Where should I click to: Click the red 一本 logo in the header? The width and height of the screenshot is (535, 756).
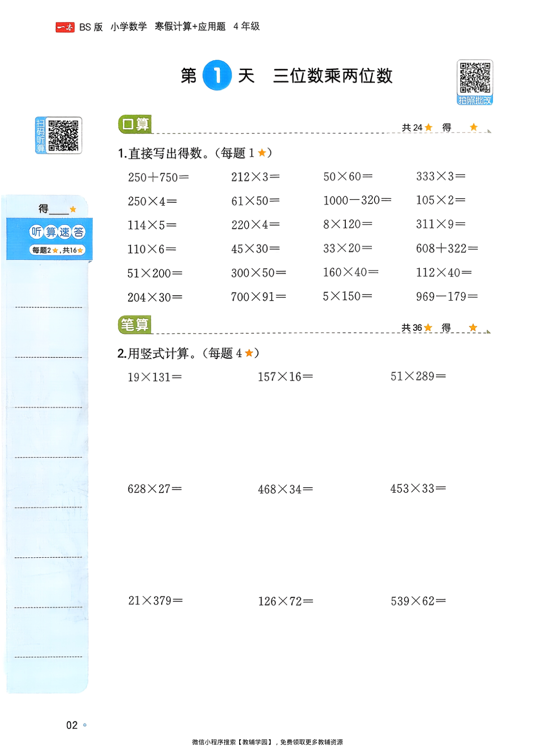(65, 27)
